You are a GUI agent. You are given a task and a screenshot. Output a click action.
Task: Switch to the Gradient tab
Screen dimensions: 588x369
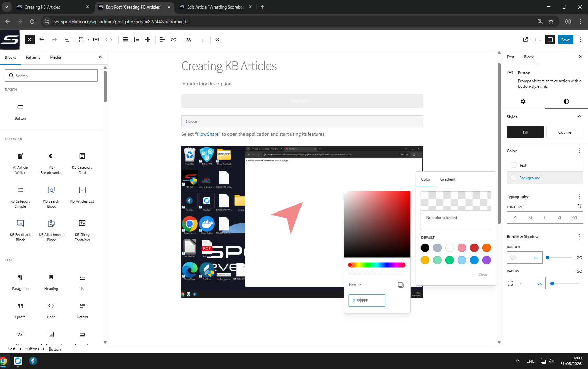point(447,179)
